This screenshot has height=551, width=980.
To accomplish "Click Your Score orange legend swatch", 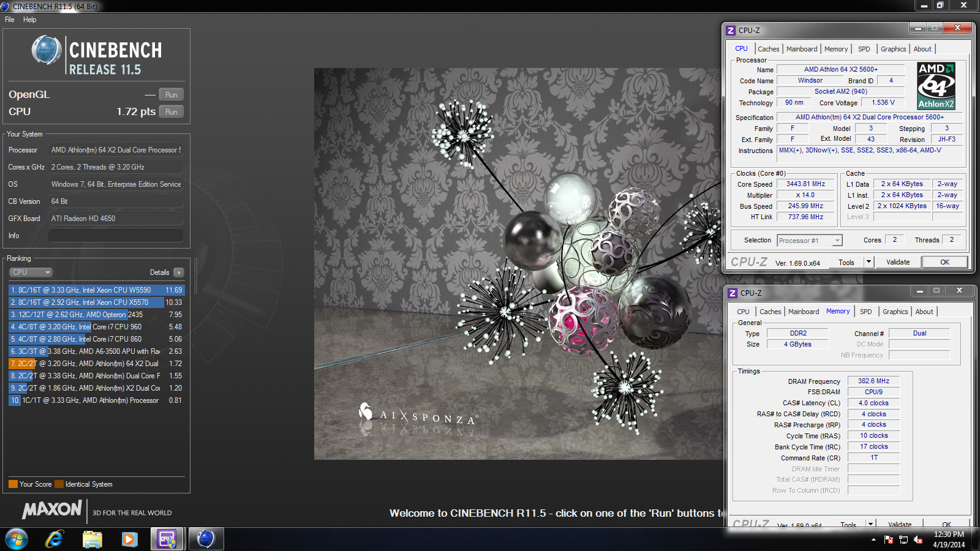I will pos(13,484).
